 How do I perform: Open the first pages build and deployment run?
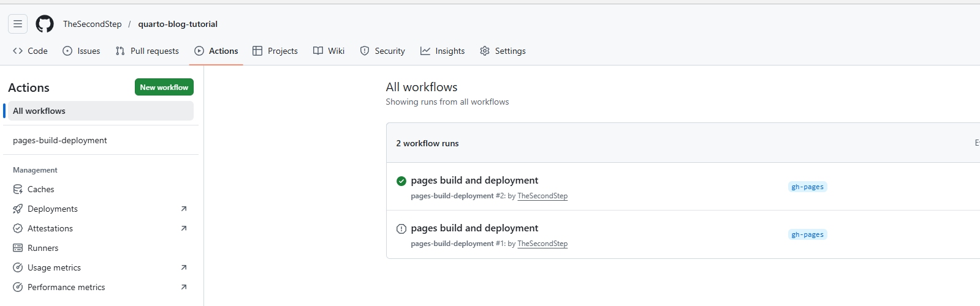[474, 181]
